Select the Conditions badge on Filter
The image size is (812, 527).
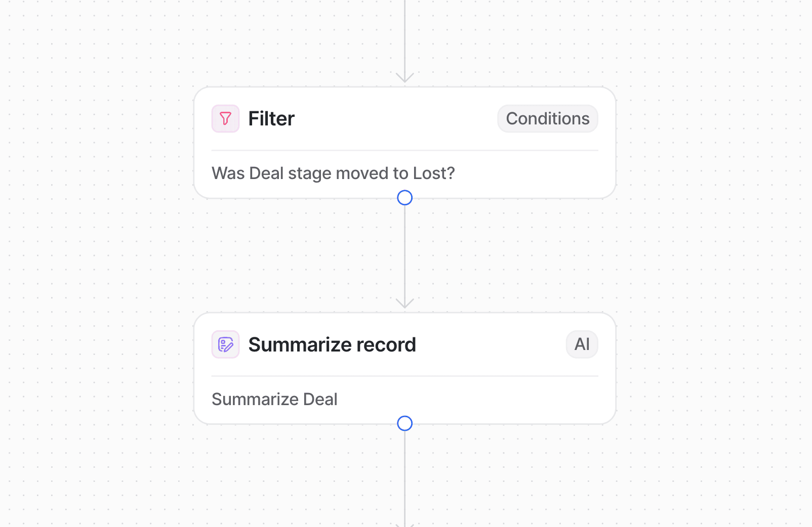pyautogui.click(x=548, y=119)
